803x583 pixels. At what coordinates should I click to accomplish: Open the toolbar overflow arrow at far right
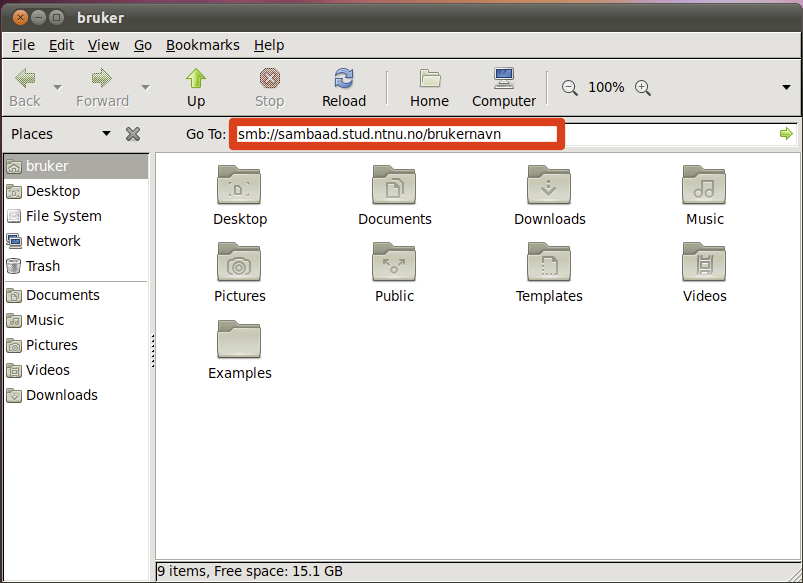pyautogui.click(x=787, y=88)
